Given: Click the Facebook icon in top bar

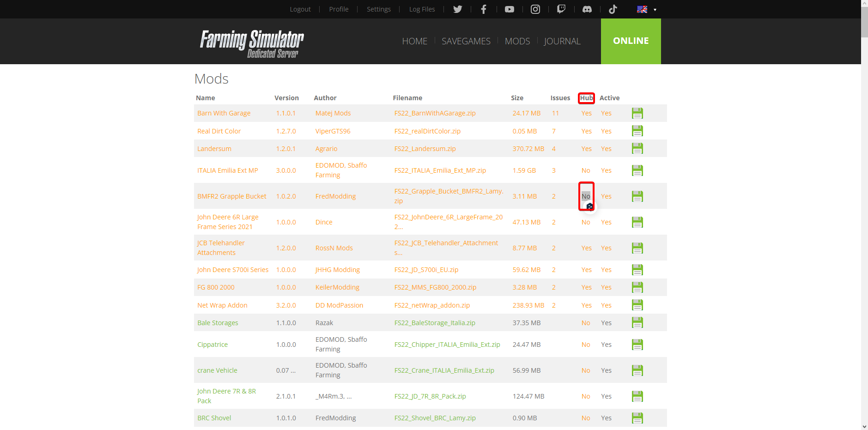Looking at the screenshot, I should click(x=483, y=9).
